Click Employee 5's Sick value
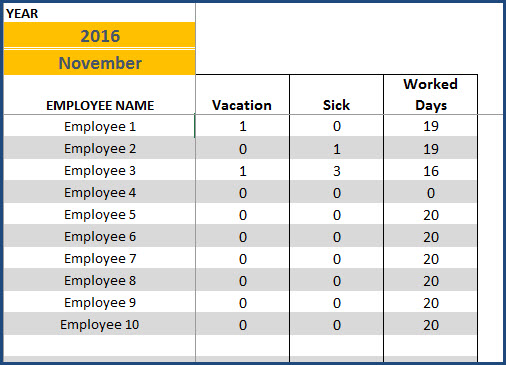 click(x=337, y=214)
